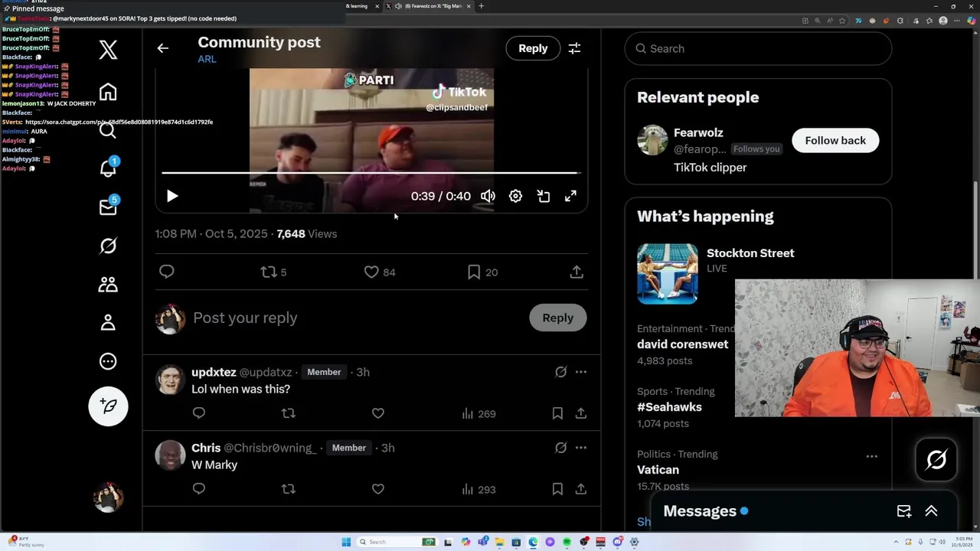Reply to updxtez's comment
The image size is (980, 551).
click(198, 413)
